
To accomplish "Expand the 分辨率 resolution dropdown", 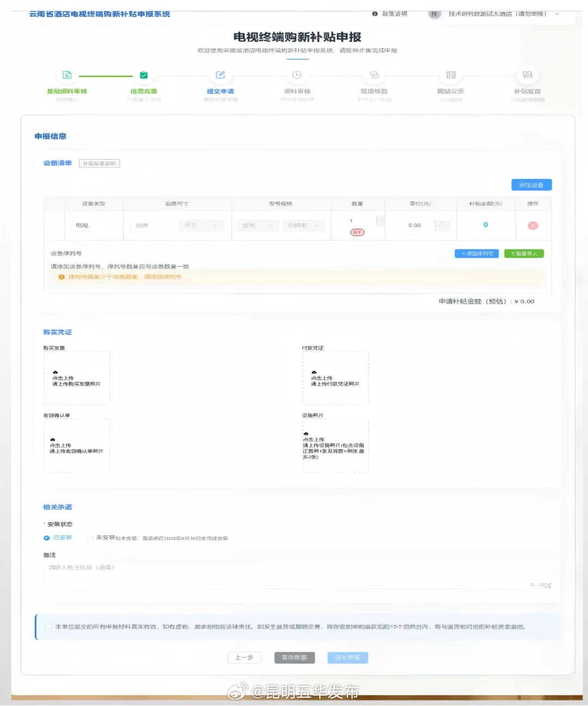I will [303, 226].
